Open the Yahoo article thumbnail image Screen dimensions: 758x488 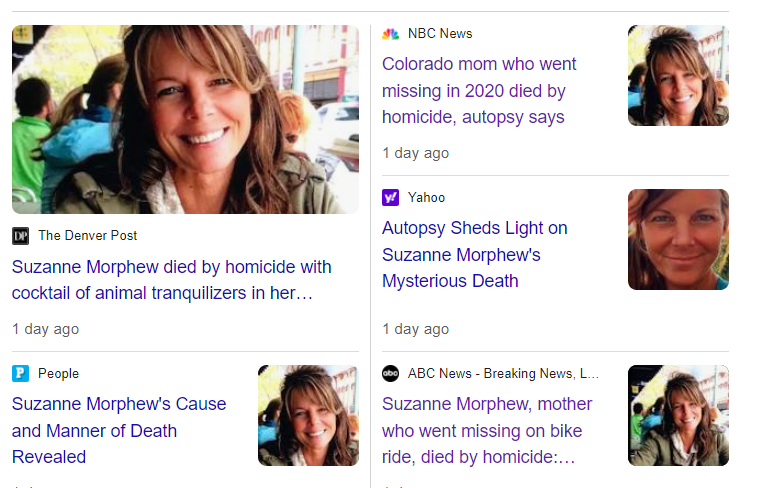click(678, 240)
